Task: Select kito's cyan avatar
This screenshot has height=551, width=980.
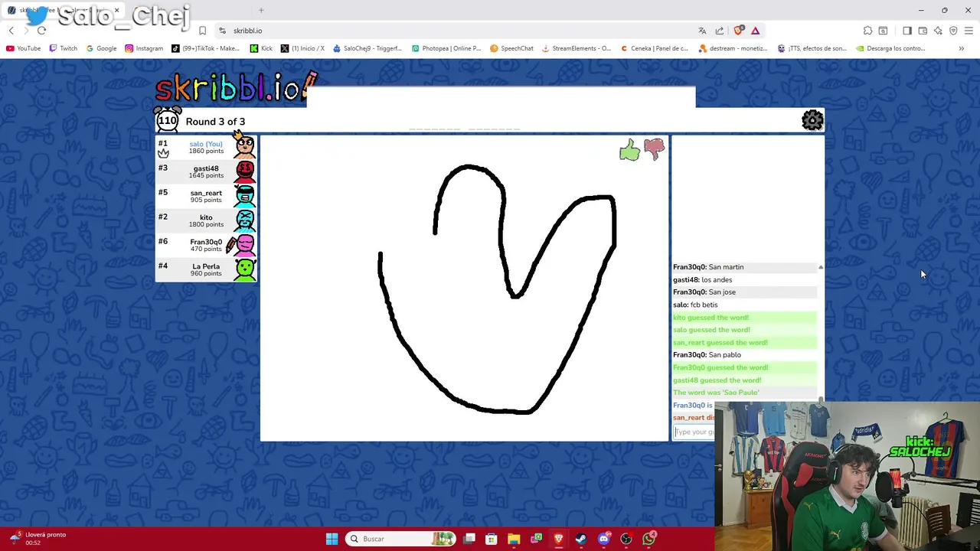Action: pyautogui.click(x=245, y=220)
